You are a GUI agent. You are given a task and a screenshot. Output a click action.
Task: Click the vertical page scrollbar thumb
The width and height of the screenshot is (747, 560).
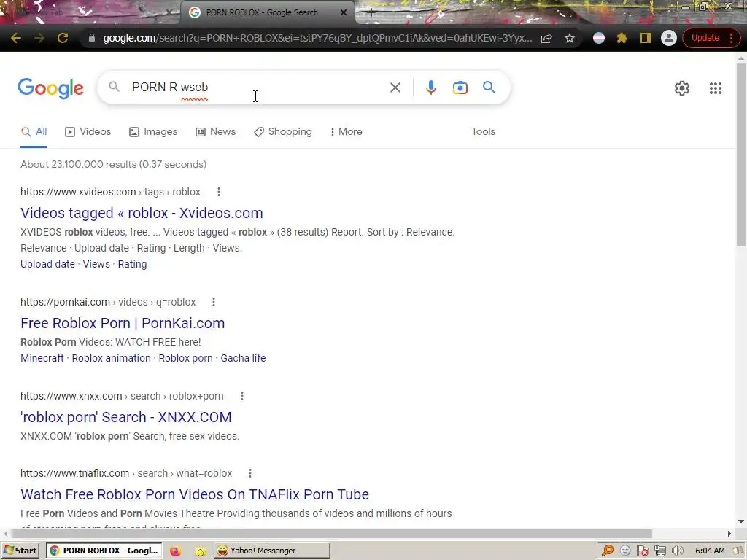pos(741,155)
